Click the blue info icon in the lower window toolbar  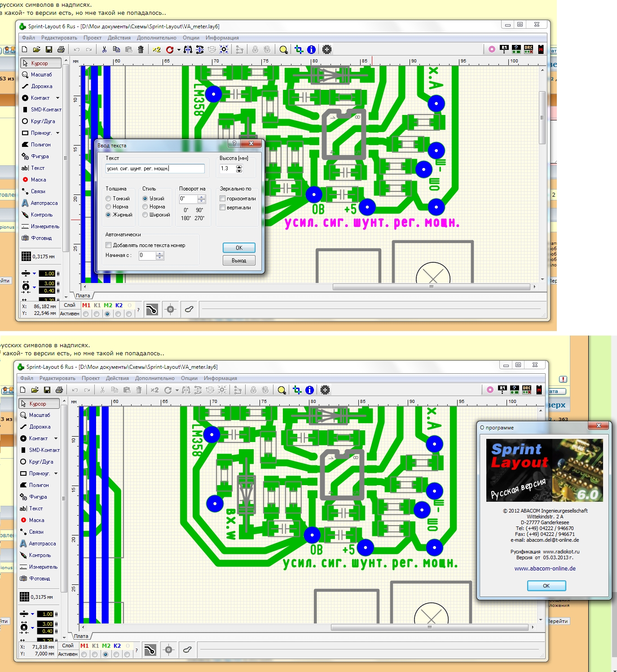tap(309, 390)
